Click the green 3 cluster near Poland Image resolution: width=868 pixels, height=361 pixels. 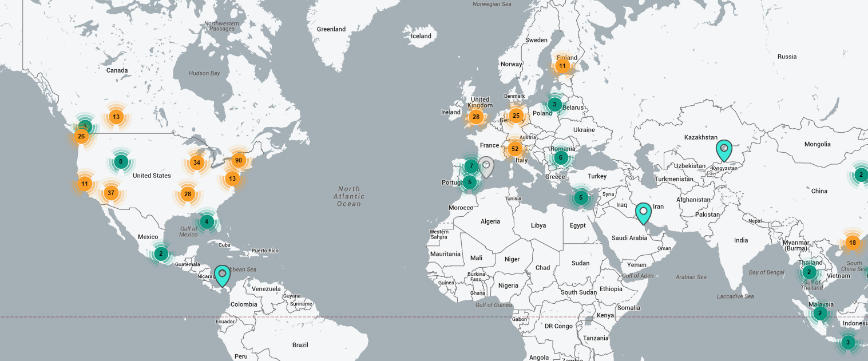(x=554, y=104)
